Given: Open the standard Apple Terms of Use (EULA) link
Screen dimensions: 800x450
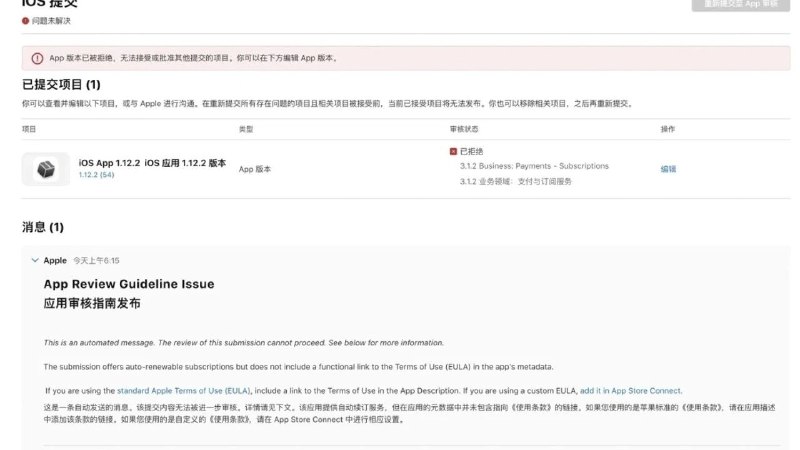Looking at the screenshot, I should [184, 391].
